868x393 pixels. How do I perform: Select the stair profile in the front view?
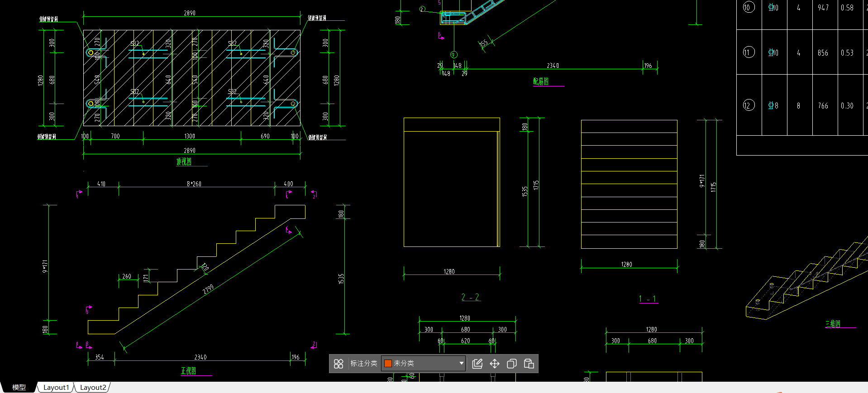click(x=196, y=270)
